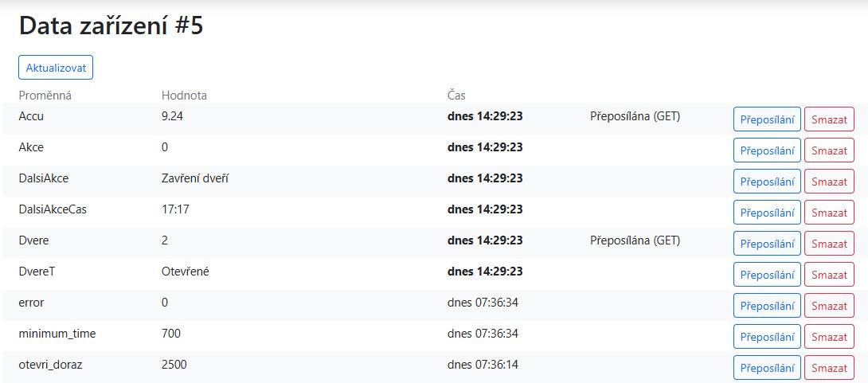The height and width of the screenshot is (383, 868).
Task: Delete the Accu variable with Smazat
Action: pos(829,119)
